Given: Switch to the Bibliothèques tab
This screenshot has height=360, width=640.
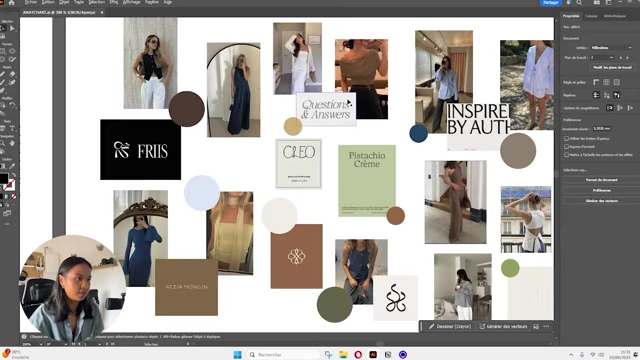Looking at the screenshot, I should coord(615,16).
